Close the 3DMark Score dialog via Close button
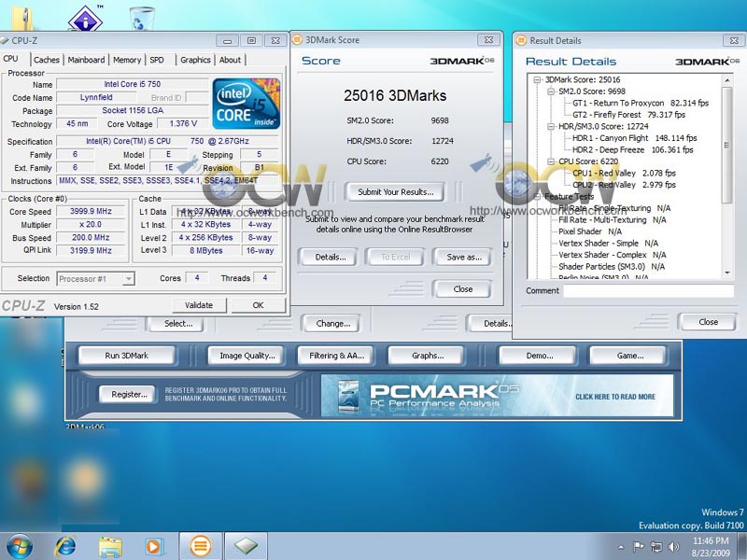Image resolution: width=747 pixels, height=560 pixels. tap(463, 289)
